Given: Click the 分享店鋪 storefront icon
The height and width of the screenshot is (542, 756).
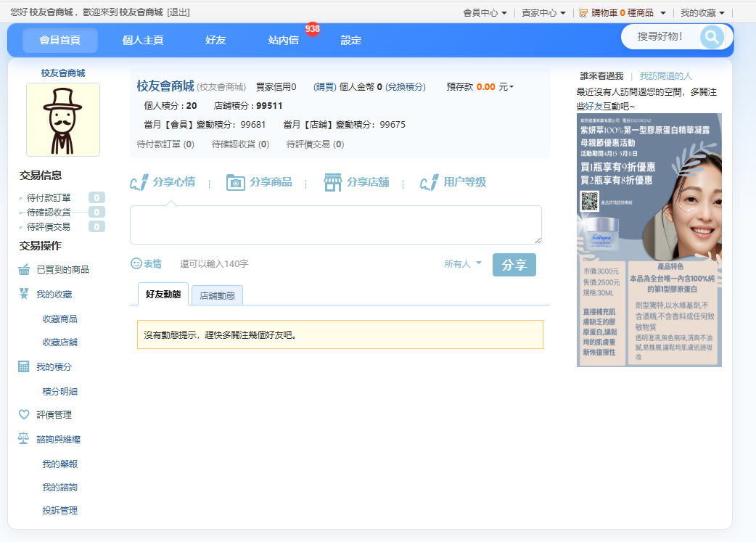Looking at the screenshot, I should pyautogui.click(x=332, y=182).
